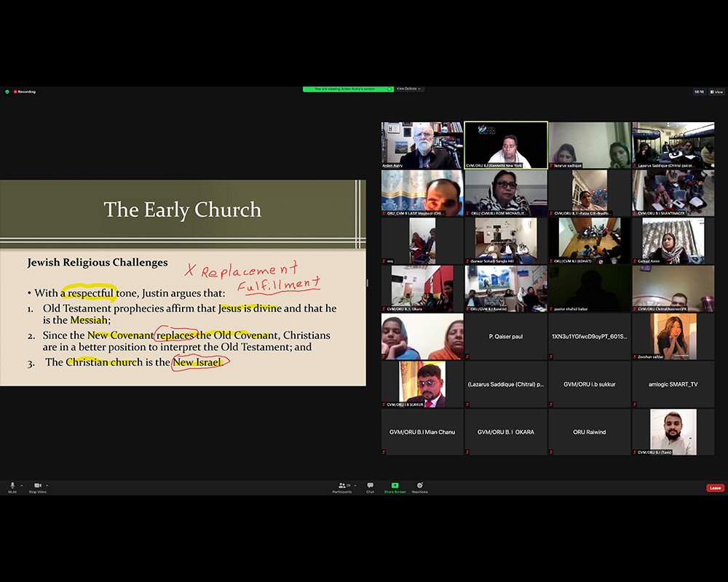728x582 pixels.
Task: Click the meeting timer display
Action: (x=699, y=92)
